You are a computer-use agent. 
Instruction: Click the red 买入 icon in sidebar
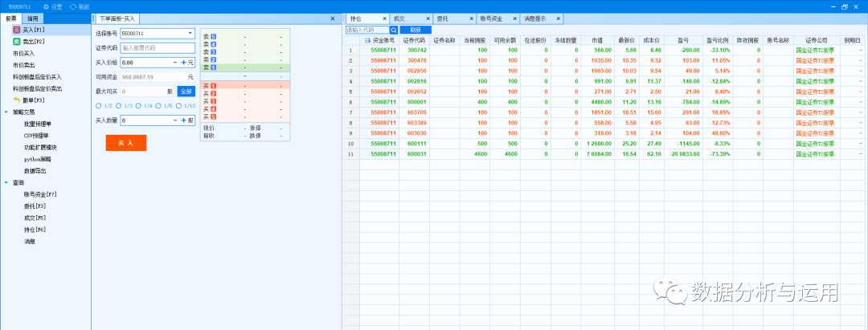[x=17, y=29]
